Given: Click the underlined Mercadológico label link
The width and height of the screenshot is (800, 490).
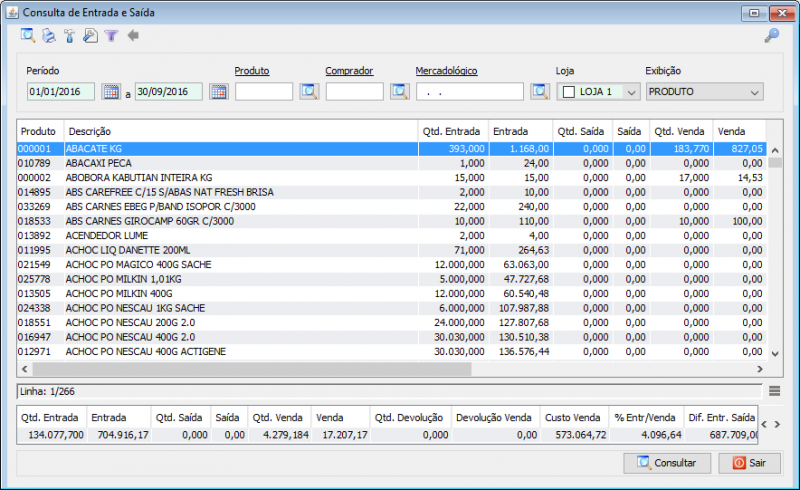Looking at the screenshot, I should [446, 71].
